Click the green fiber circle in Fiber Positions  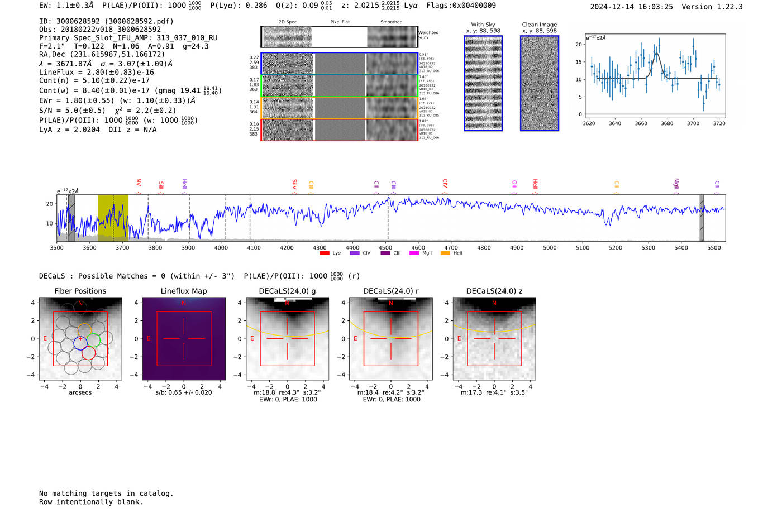(x=93, y=340)
